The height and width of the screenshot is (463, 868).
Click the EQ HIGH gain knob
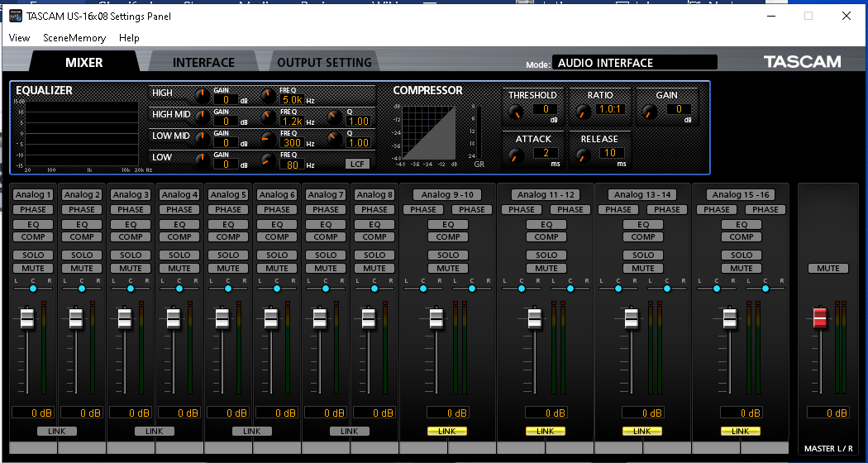[x=203, y=96]
